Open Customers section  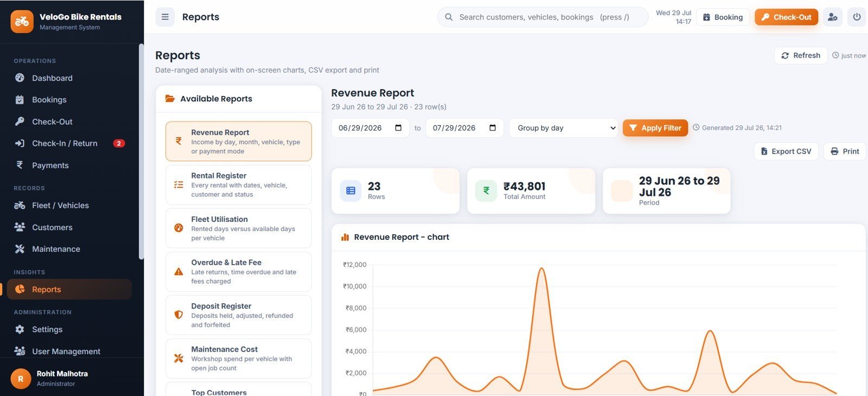[69, 227]
